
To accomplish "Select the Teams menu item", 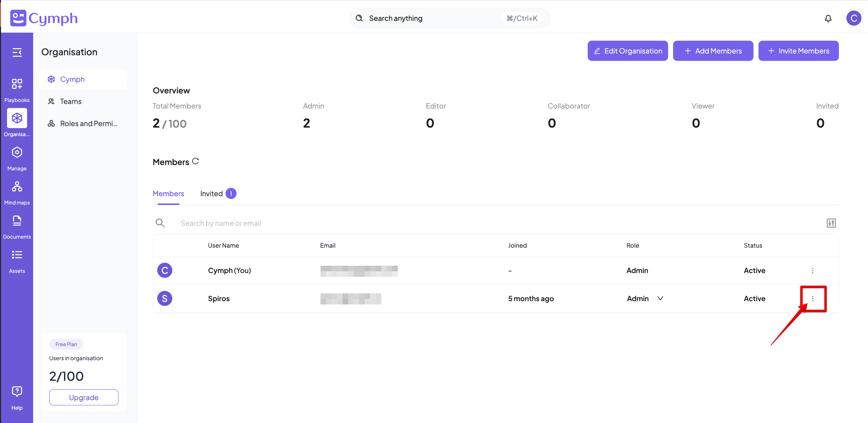I will 70,101.
